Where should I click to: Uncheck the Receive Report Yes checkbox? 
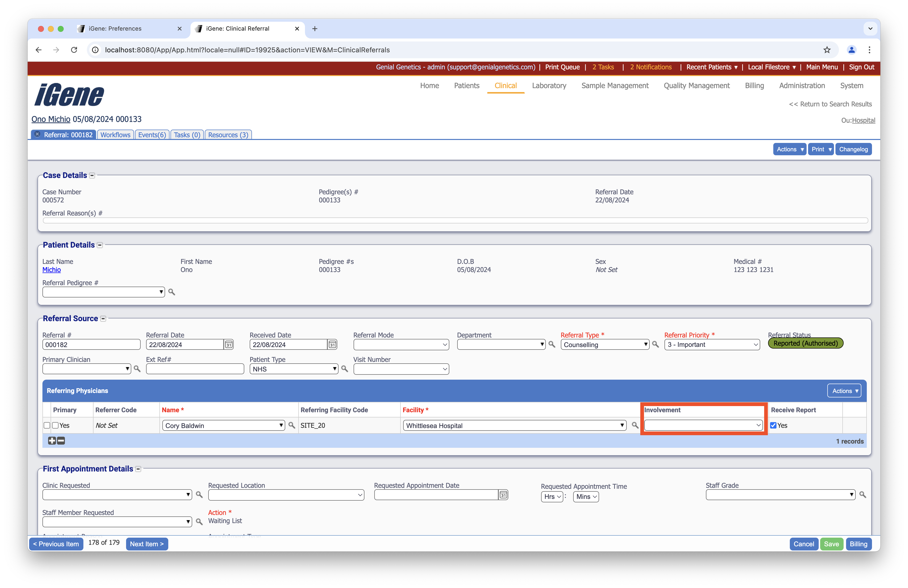click(773, 426)
